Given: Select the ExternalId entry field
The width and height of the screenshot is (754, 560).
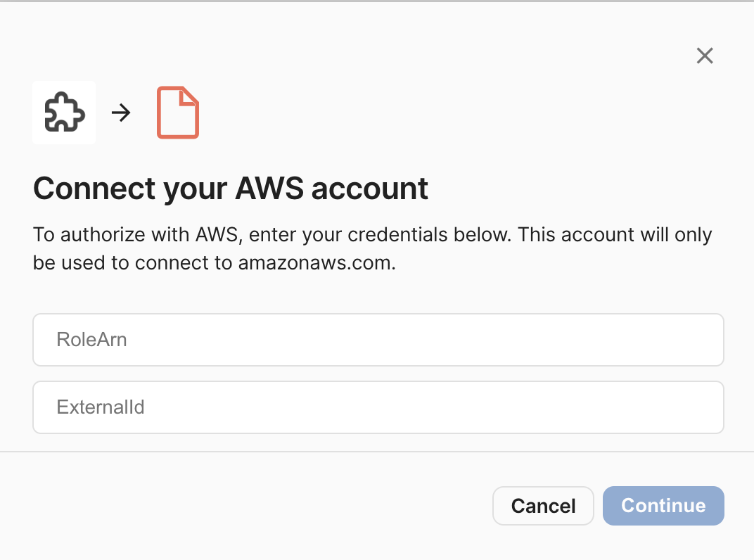Looking at the screenshot, I should [378, 407].
